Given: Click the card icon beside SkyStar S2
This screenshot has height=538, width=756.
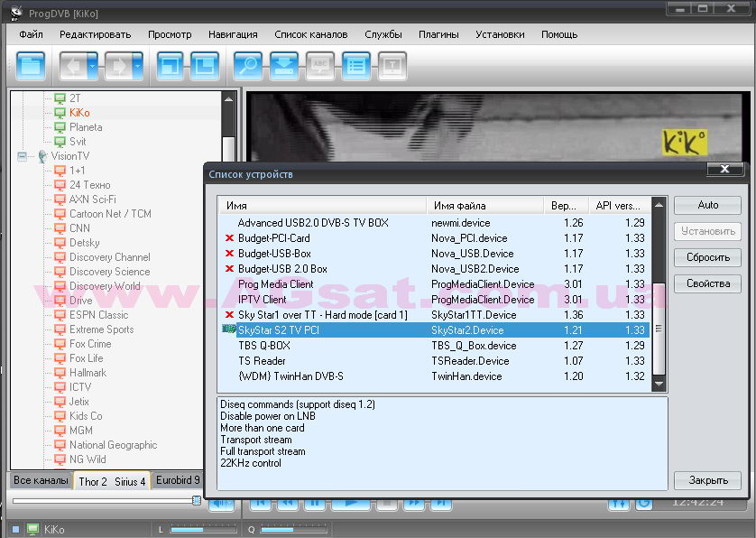Looking at the screenshot, I should [x=228, y=329].
